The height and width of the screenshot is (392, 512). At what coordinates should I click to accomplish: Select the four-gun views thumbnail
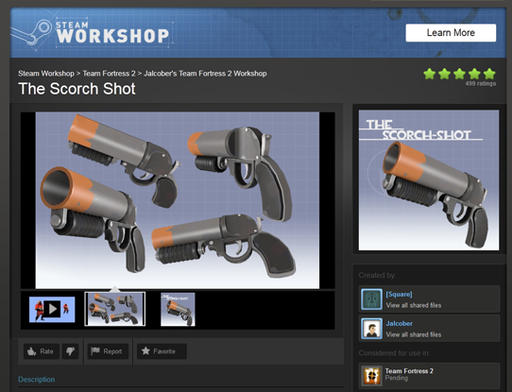point(115,309)
